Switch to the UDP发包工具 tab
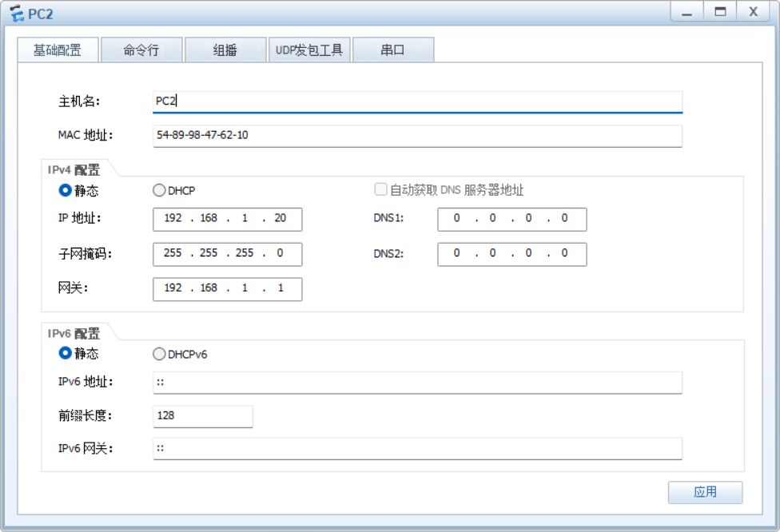The image size is (780, 532). point(309,50)
